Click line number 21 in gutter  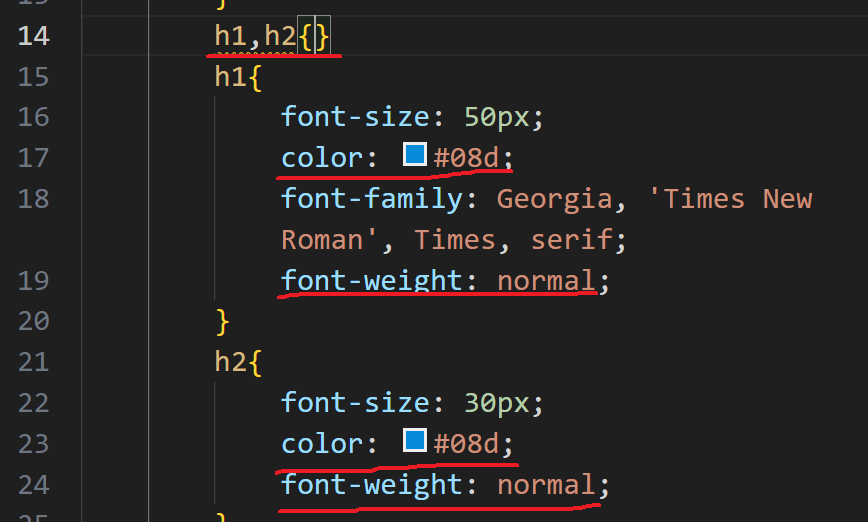pos(34,363)
